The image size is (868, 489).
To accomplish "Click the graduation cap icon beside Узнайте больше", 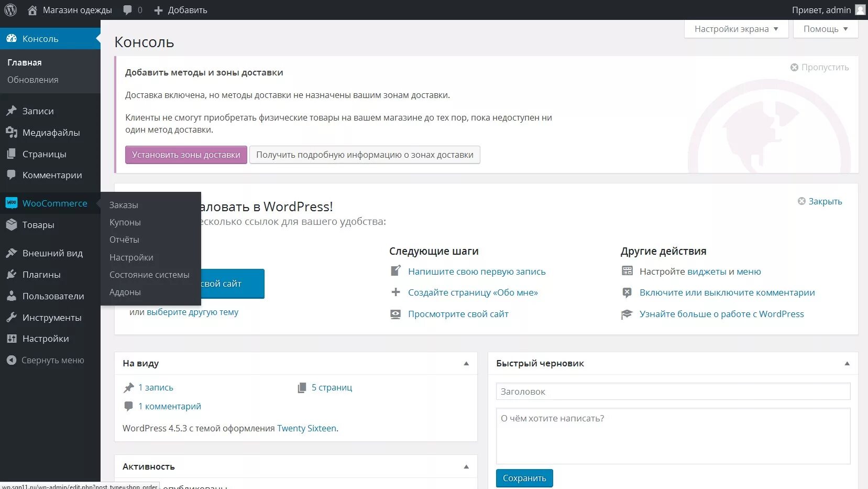I will click(627, 314).
